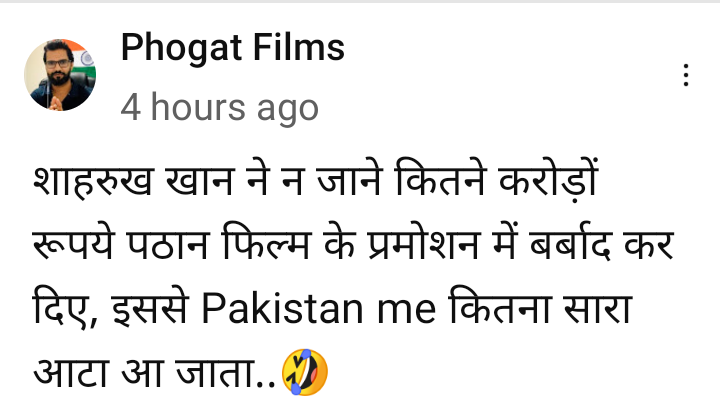Screen dimensions: 720x420
Task: Click the word 'Films' in channel name
Action: [298, 47]
